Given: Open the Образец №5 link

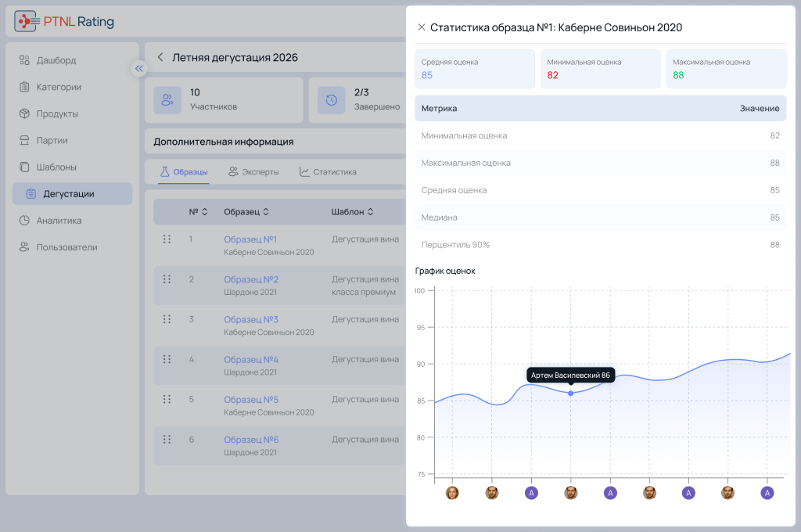Looking at the screenshot, I should click(251, 400).
